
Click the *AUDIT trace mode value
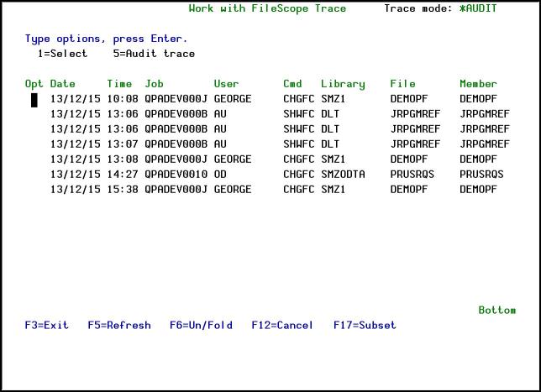478,8
